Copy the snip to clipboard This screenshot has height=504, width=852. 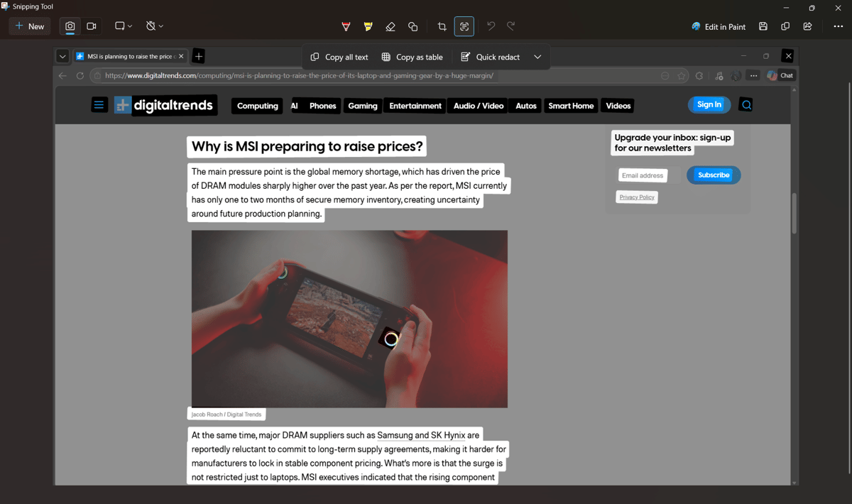[x=785, y=26]
